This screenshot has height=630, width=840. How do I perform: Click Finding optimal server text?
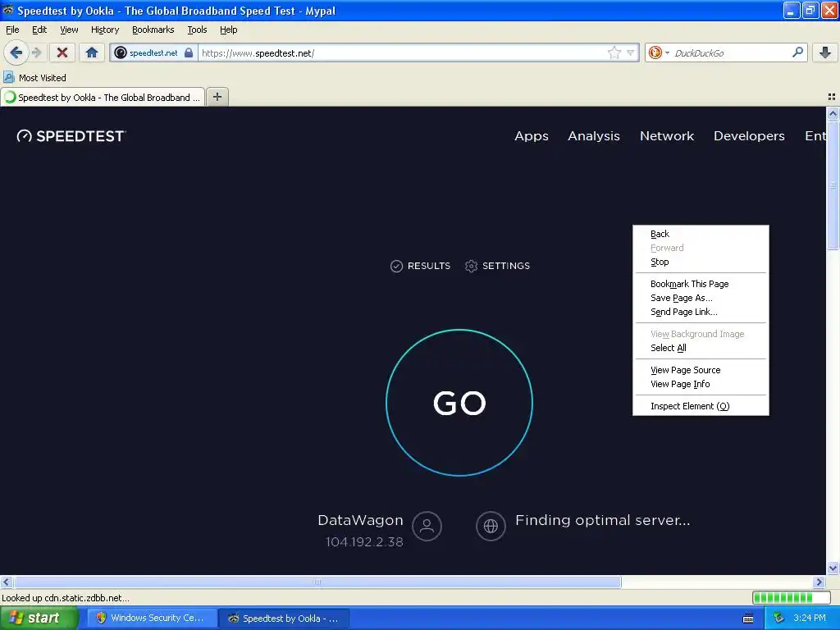pos(603,520)
